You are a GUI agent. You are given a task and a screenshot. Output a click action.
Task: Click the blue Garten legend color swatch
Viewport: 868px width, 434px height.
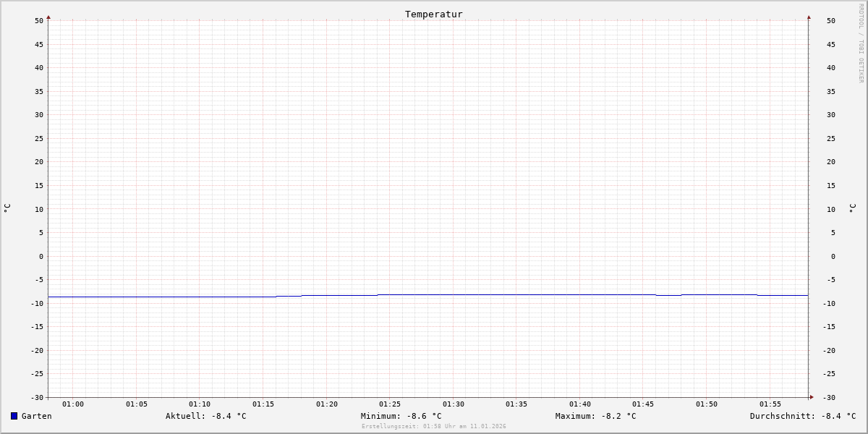(x=14, y=416)
